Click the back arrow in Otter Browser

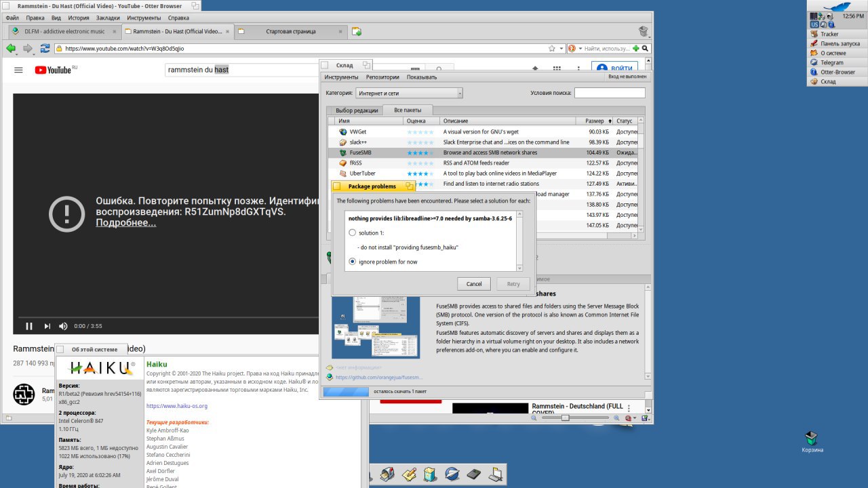(11, 48)
